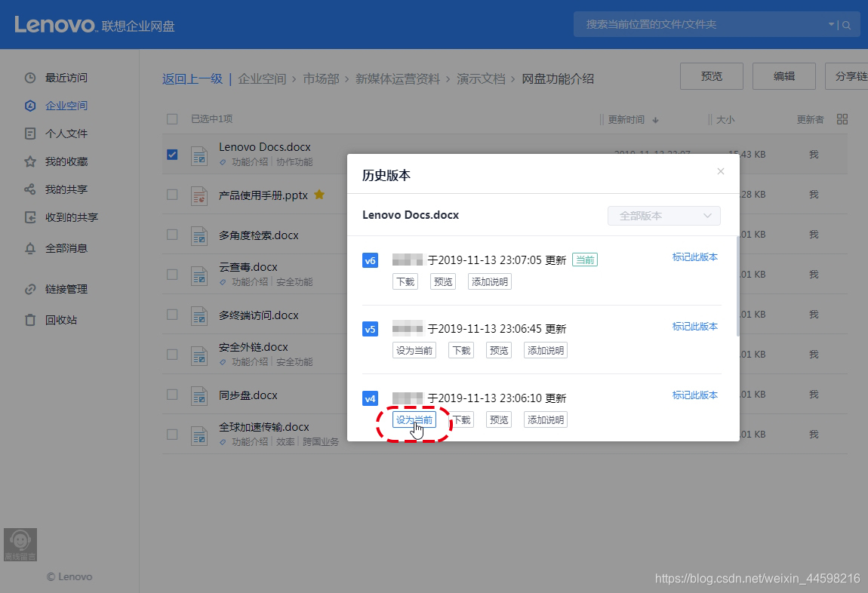This screenshot has width=868, height=593.
Task: Click the 产品使用手册.pptx file icon
Action: tap(199, 196)
